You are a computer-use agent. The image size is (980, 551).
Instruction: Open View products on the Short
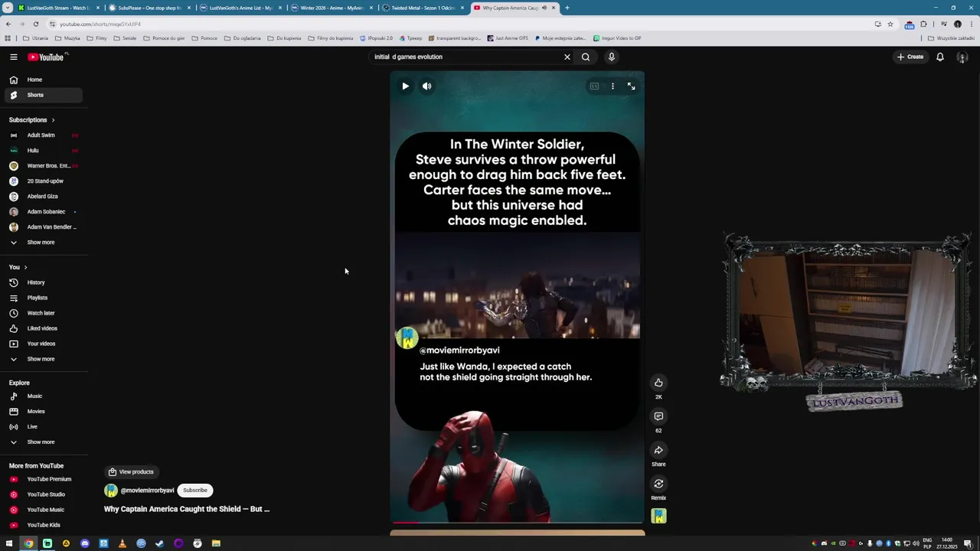click(131, 472)
